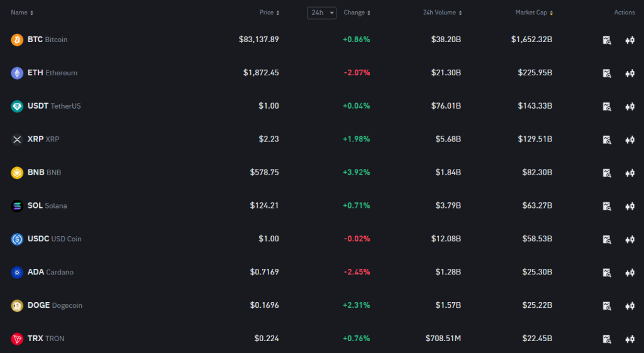Click the TRX 24h volume $708.51M
This screenshot has height=353, width=644.
click(x=443, y=339)
